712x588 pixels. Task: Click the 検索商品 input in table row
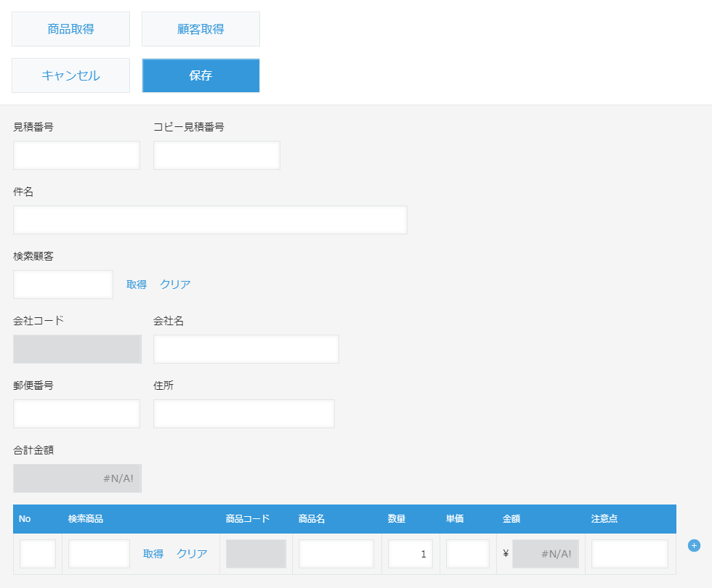(x=99, y=553)
